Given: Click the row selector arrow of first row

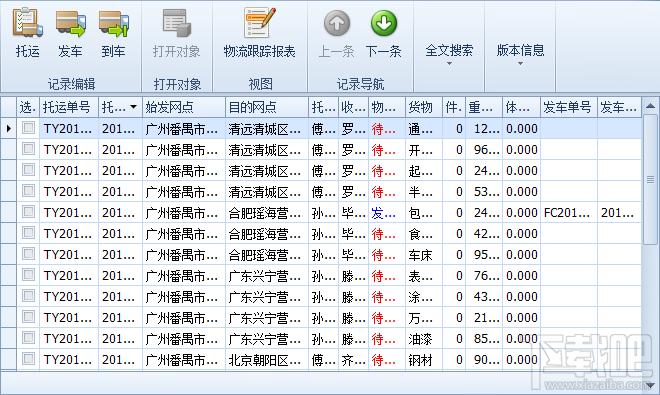Looking at the screenshot, I should (x=8, y=128).
